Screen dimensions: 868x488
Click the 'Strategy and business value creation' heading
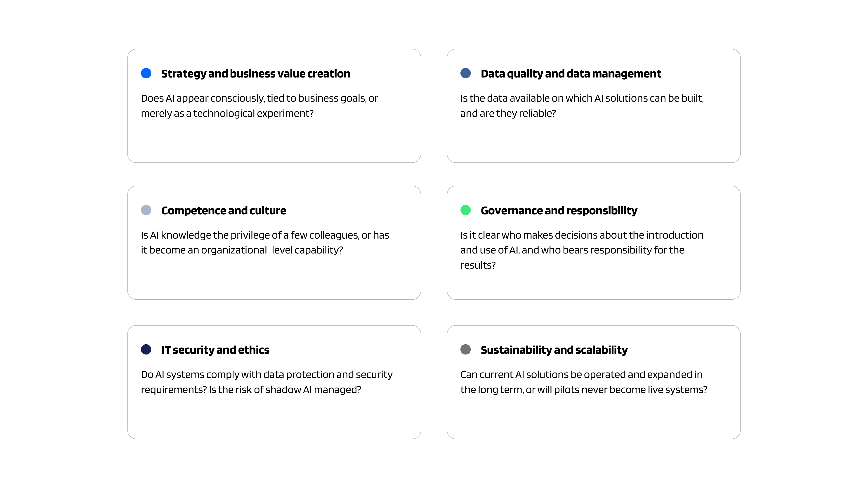[255, 74]
